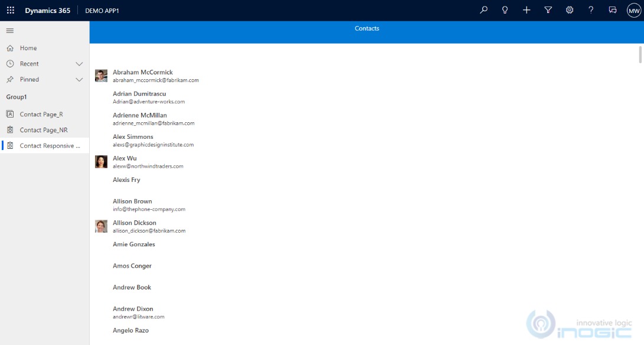
Task: Open the chat panel icon
Action: [613, 10]
